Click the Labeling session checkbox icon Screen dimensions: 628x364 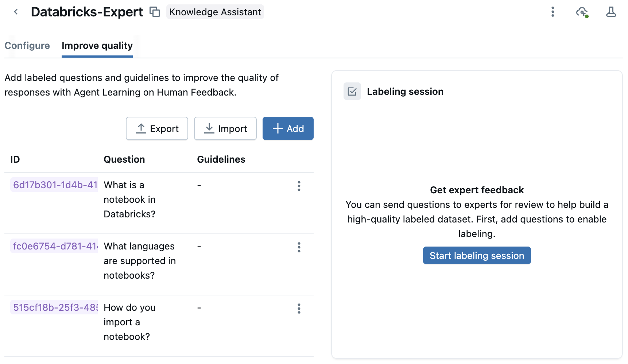(352, 92)
